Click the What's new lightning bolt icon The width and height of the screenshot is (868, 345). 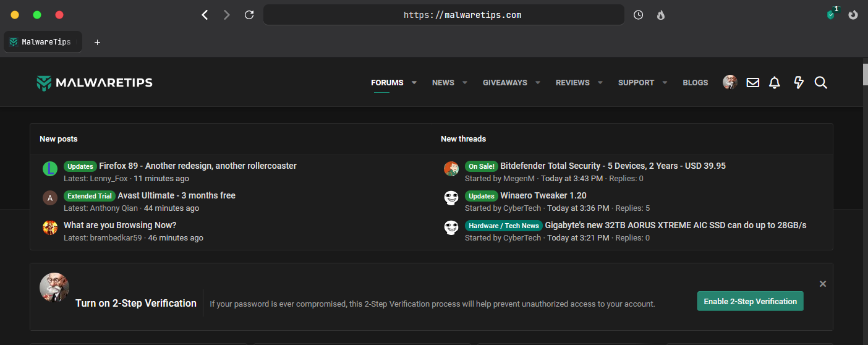[x=798, y=83]
